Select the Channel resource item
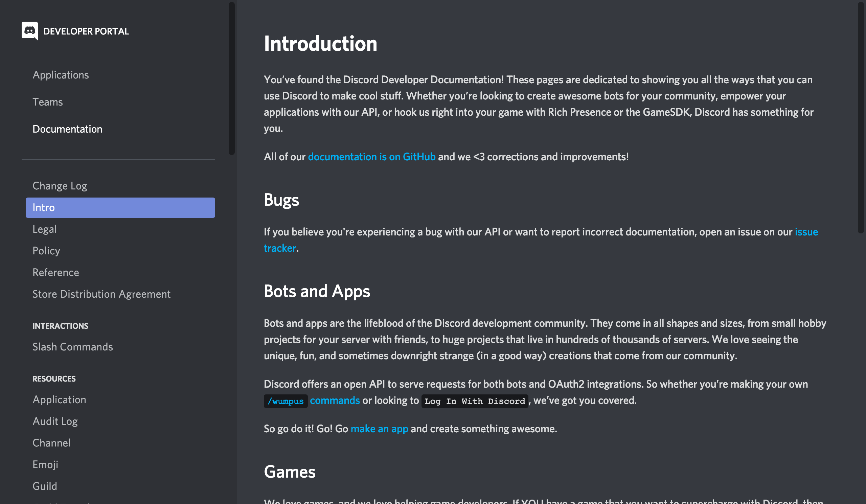Viewport: 866px width, 504px height. (51, 442)
